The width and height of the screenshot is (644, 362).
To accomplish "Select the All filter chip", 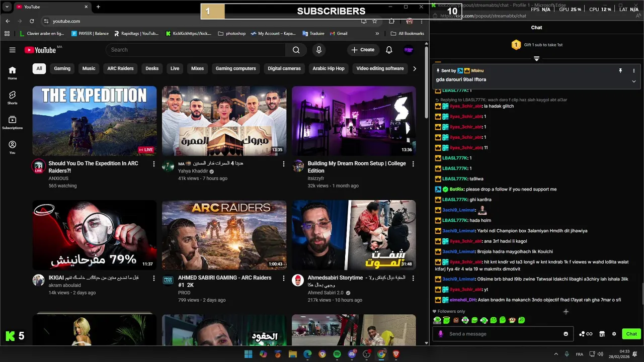I will click(39, 68).
